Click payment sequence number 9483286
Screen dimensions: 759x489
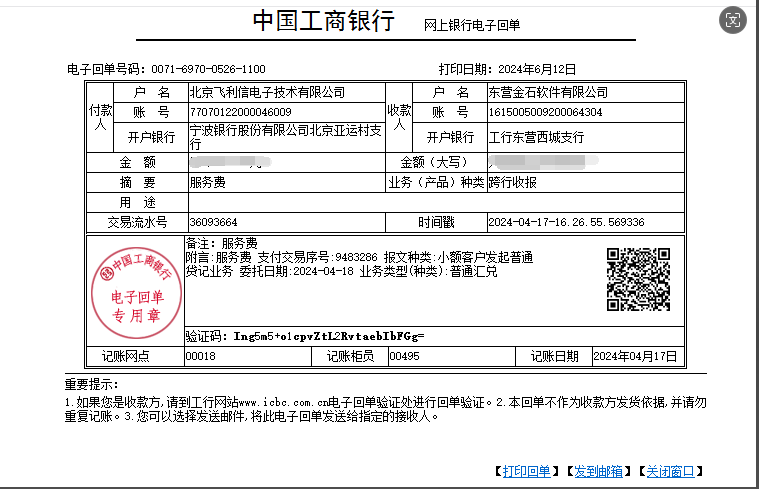[x=356, y=257]
